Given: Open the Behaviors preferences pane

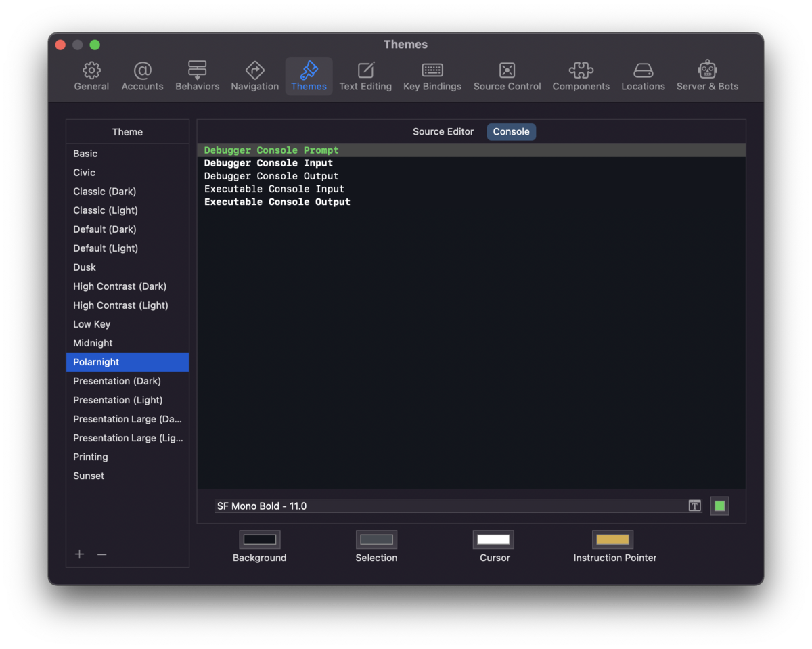Looking at the screenshot, I should tap(197, 76).
